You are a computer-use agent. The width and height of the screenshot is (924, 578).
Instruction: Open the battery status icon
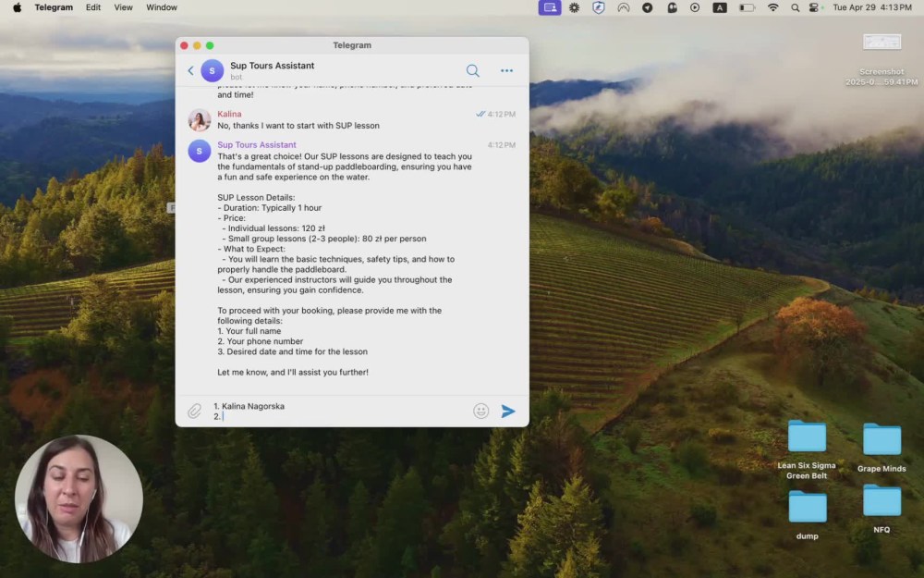click(748, 7)
